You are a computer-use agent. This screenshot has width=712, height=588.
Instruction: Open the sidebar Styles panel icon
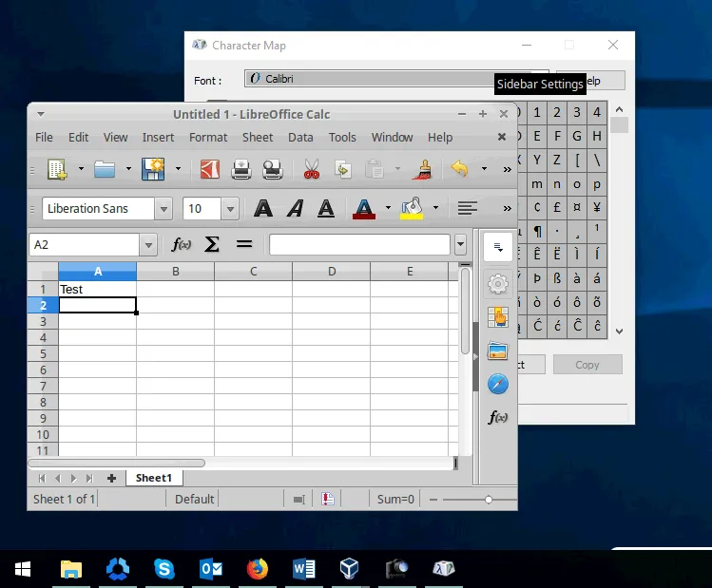(498, 317)
